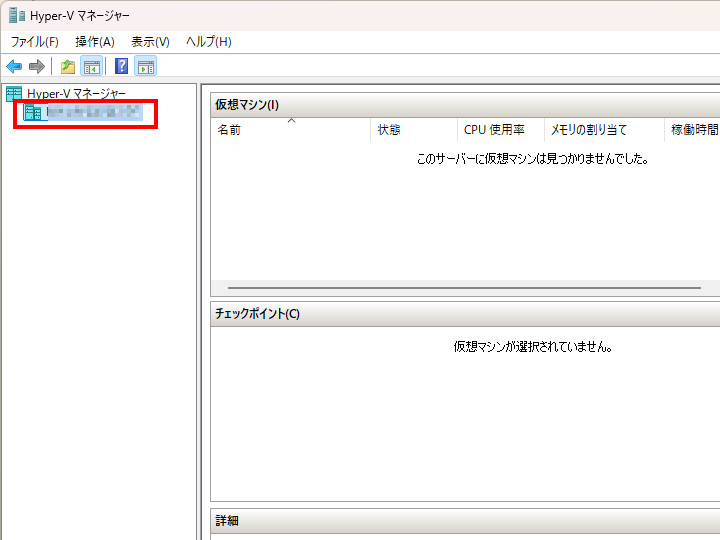Open the 操作(A) menu

pos(95,42)
